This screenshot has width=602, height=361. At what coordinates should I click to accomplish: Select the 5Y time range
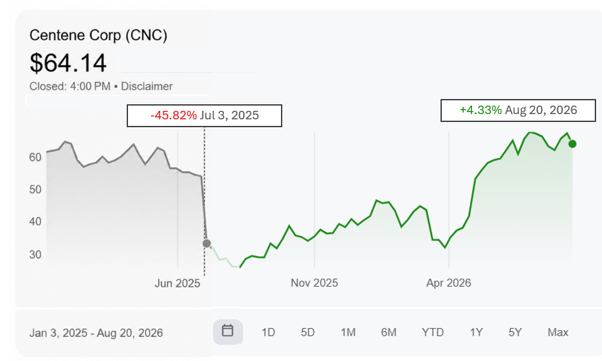(x=515, y=332)
